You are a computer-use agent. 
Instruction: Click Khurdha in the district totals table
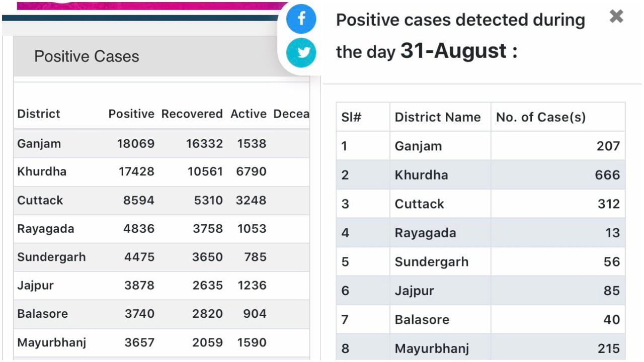[42, 171]
